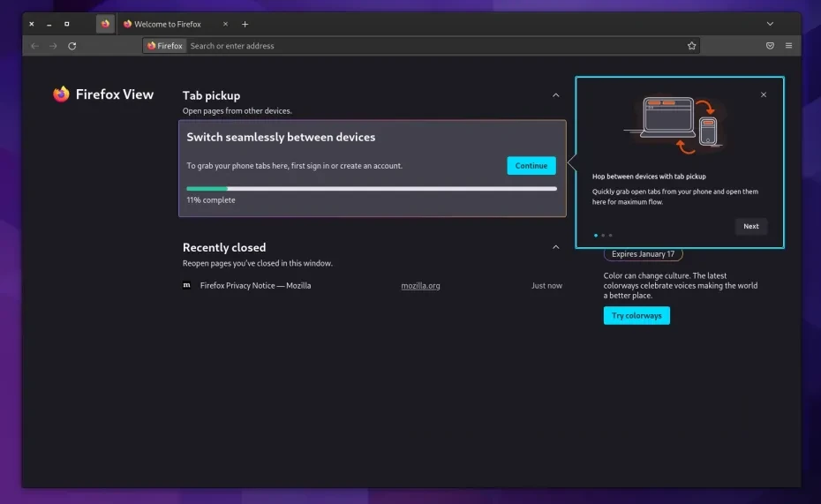Reopen Firefox Privacy Notice — Mozilla

point(255,286)
